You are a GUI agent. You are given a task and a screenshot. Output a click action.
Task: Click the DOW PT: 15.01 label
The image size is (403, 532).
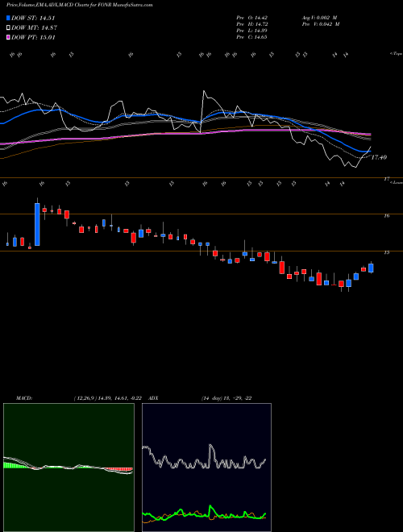33,37
